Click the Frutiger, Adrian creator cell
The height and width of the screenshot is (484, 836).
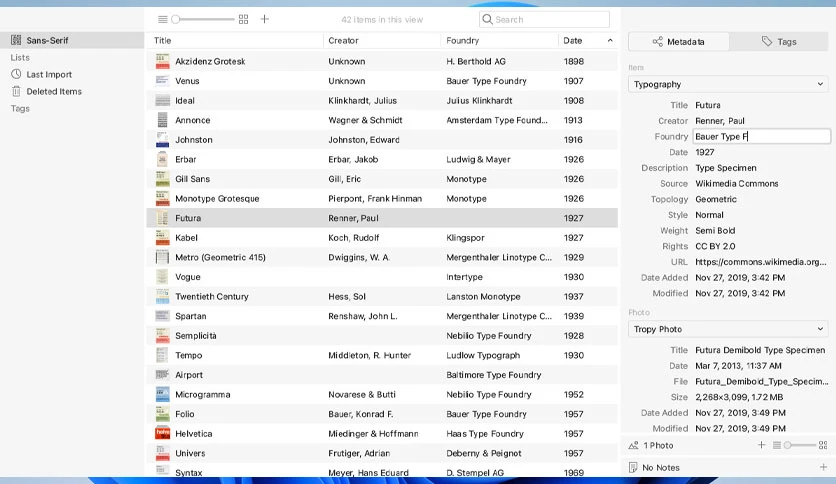coord(359,453)
